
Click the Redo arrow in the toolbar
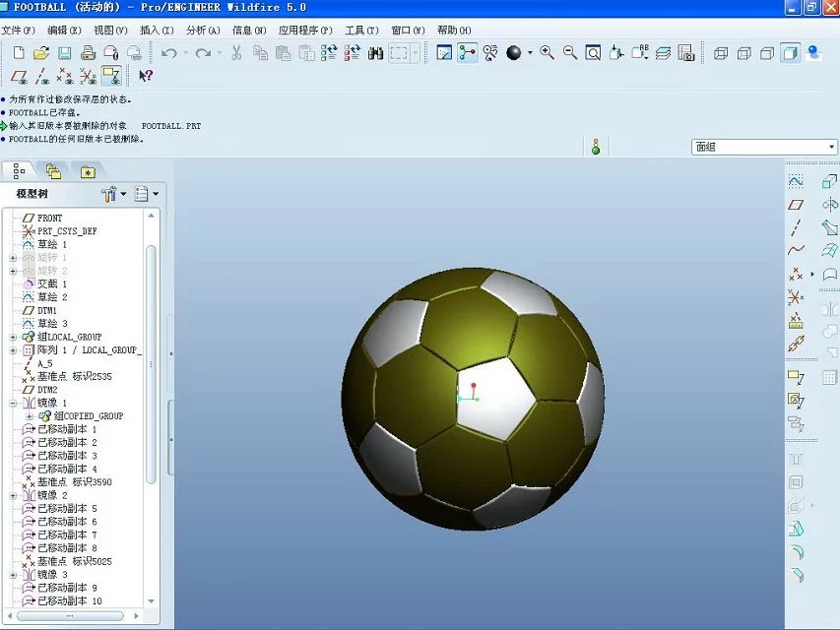203,52
